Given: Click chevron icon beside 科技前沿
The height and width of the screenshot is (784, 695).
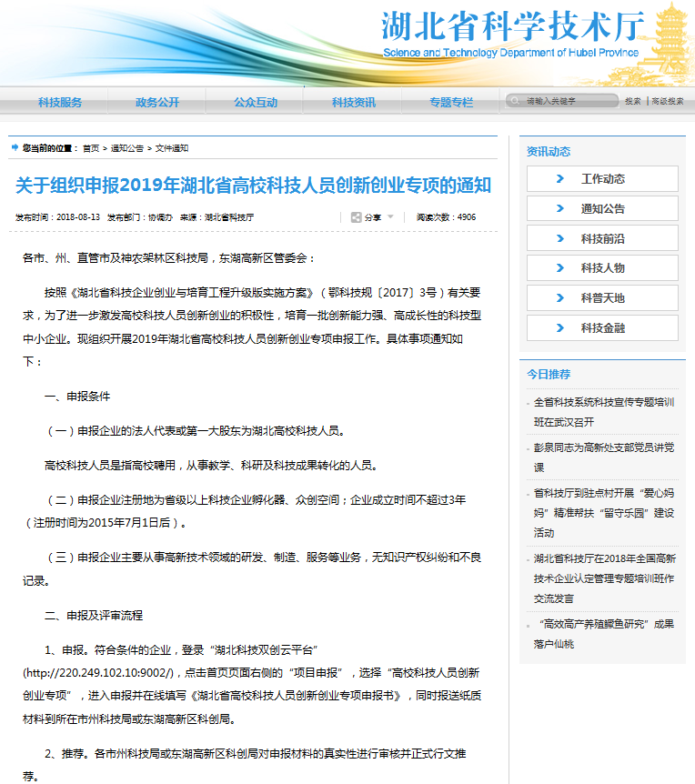Looking at the screenshot, I should [x=560, y=238].
